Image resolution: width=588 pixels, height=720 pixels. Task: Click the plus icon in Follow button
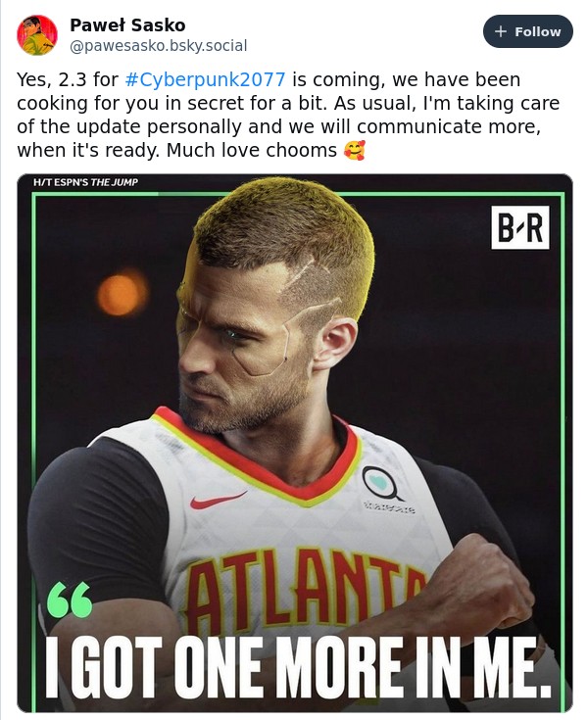point(501,31)
